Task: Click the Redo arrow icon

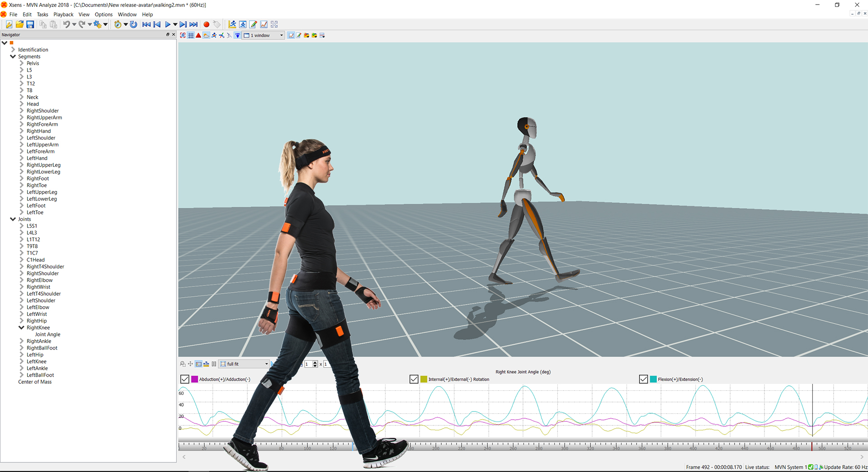Action: click(x=82, y=24)
